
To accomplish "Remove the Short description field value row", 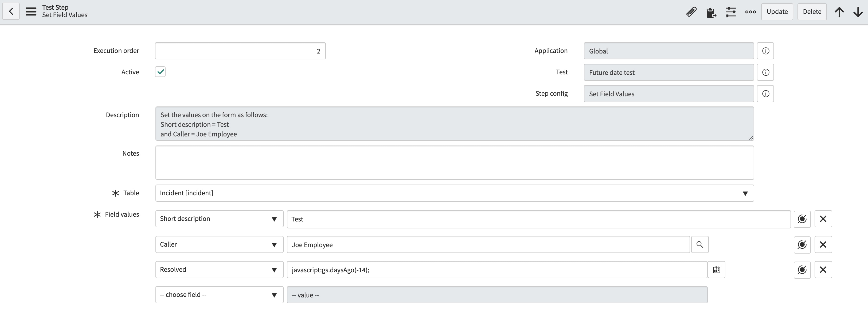I will (x=823, y=219).
